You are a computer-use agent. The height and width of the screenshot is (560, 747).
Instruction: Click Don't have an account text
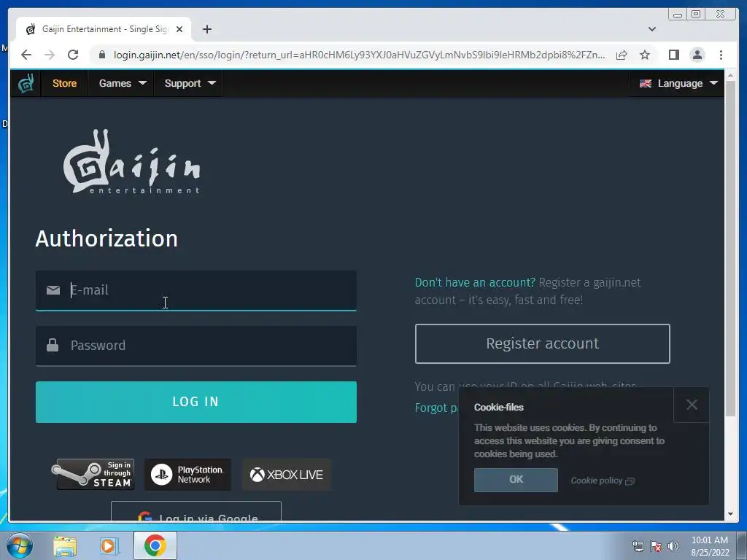click(475, 283)
